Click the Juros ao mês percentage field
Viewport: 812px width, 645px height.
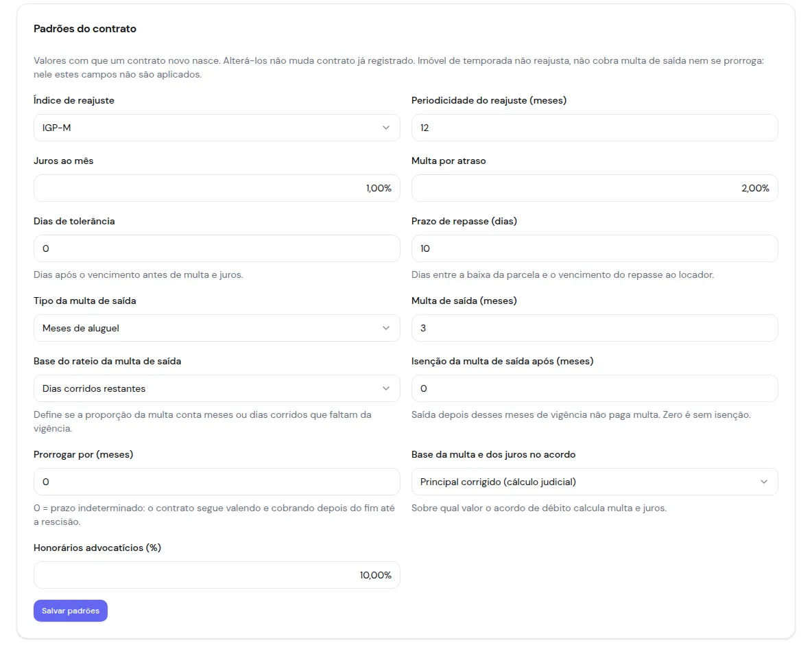(x=217, y=188)
